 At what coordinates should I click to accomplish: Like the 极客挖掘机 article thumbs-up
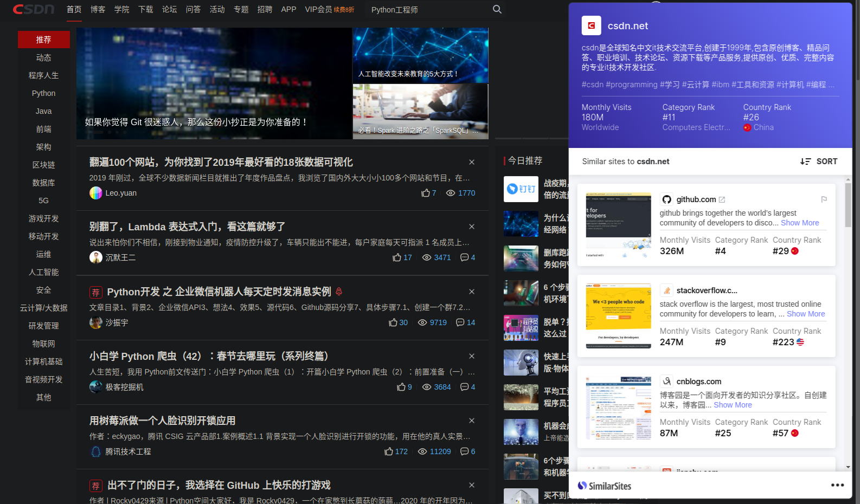pos(401,387)
